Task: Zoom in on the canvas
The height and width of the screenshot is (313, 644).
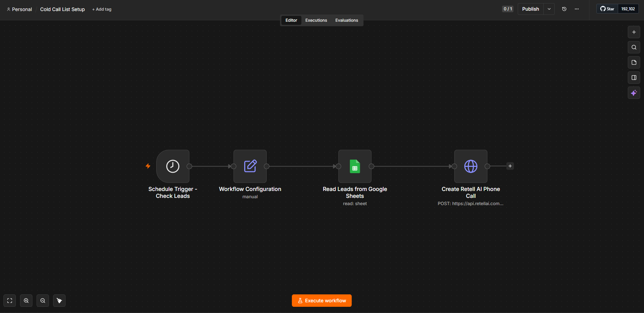Action: click(x=26, y=301)
